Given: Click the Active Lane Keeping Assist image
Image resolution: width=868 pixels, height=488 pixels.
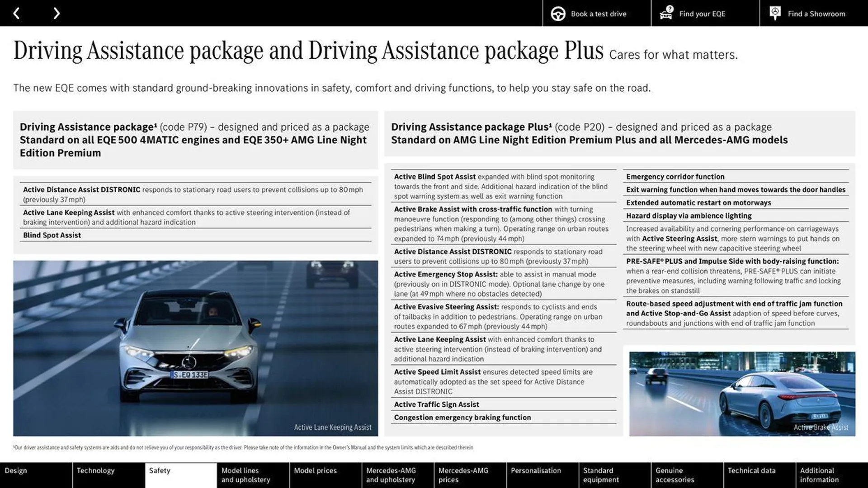Looking at the screenshot, I should coord(196,348).
